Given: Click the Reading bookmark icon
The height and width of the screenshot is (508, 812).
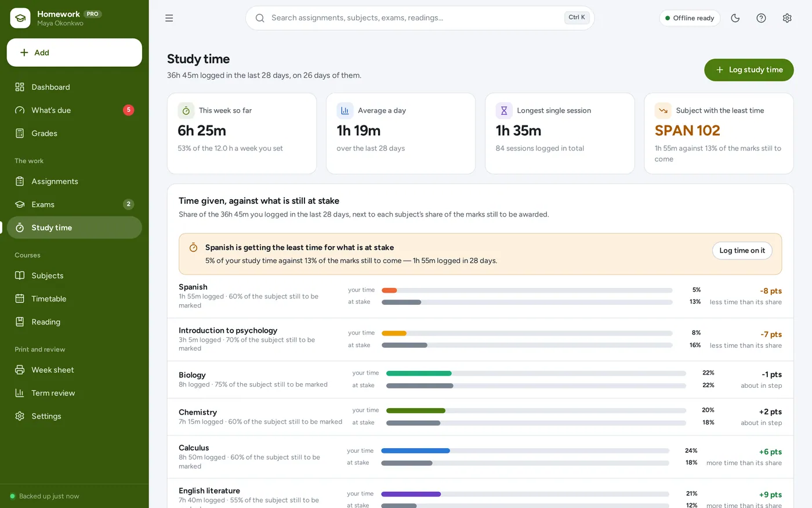Looking at the screenshot, I should point(20,322).
